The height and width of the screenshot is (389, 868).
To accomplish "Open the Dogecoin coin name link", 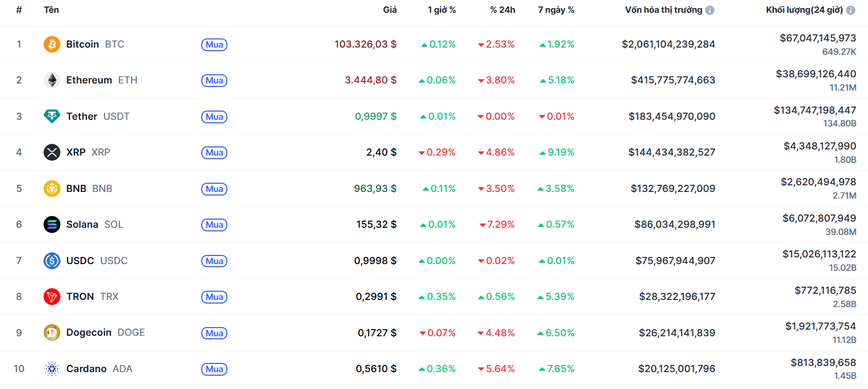I will click(89, 333).
